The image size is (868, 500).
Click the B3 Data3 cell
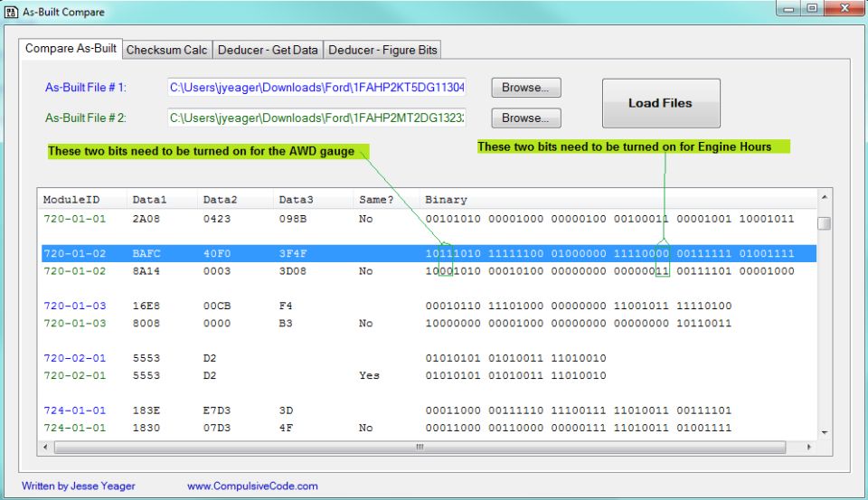pyautogui.click(x=286, y=323)
